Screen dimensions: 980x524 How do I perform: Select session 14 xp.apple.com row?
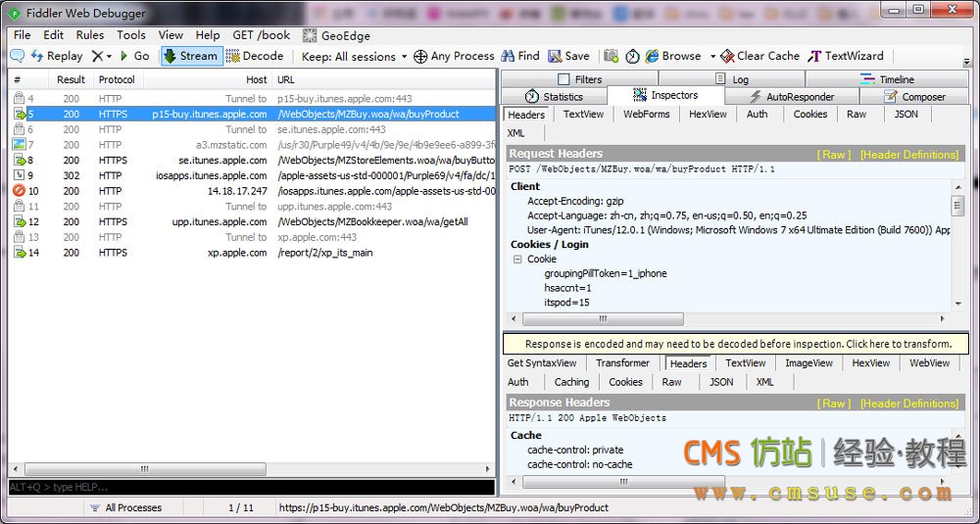tap(253, 253)
